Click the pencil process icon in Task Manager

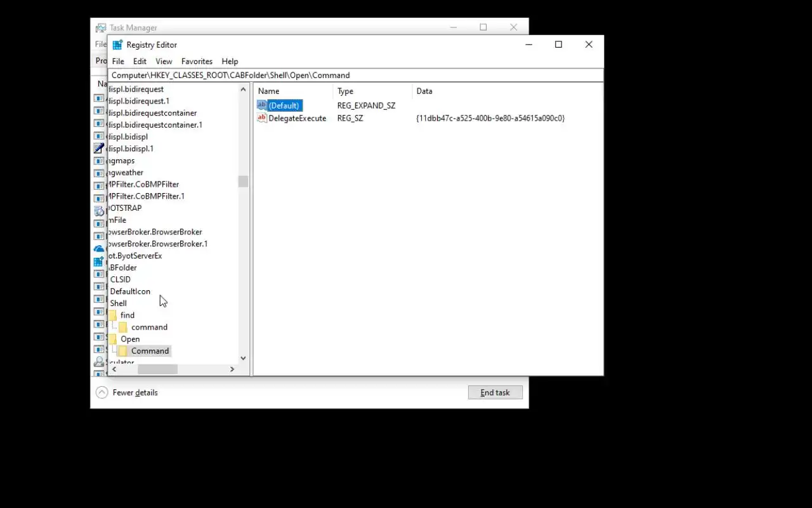click(x=99, y=148)
